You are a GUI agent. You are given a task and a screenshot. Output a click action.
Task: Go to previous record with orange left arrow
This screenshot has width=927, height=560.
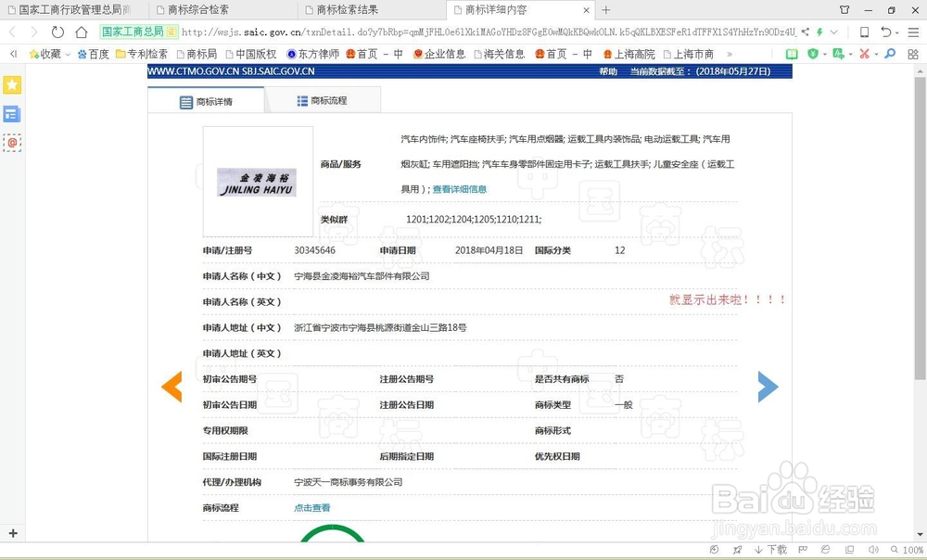[171, 387]
